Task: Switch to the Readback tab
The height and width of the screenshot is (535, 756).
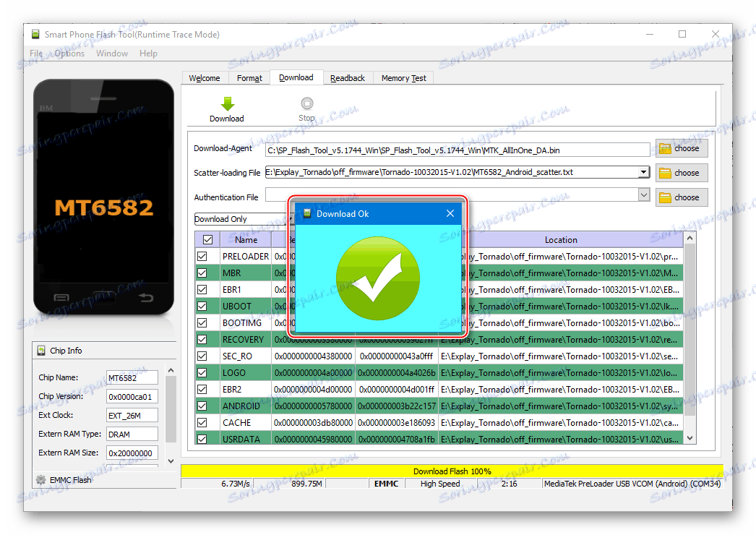Action: pyautogui.click(x=348, y=78)
